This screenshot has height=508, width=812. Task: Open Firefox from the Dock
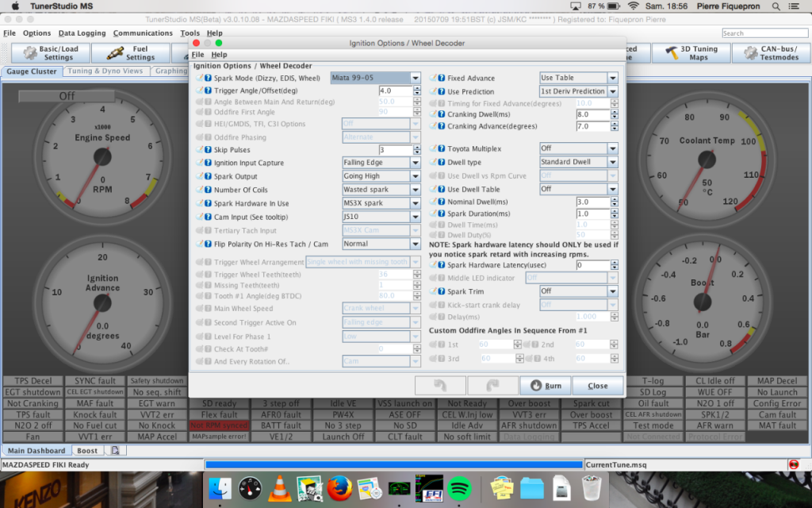point(339,488)
